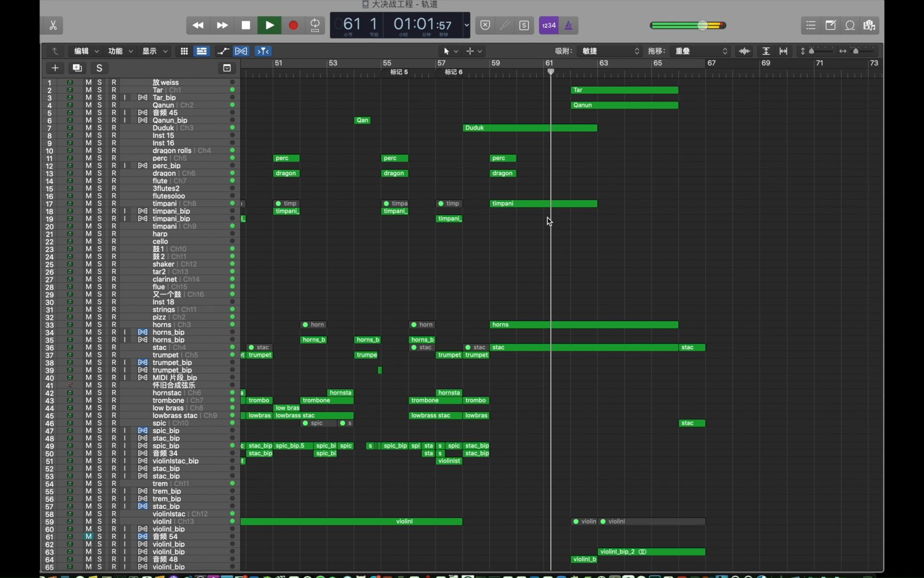Toggle flex icon on Tar_bip track
The image size is (924, 578).
pos(142,97)
